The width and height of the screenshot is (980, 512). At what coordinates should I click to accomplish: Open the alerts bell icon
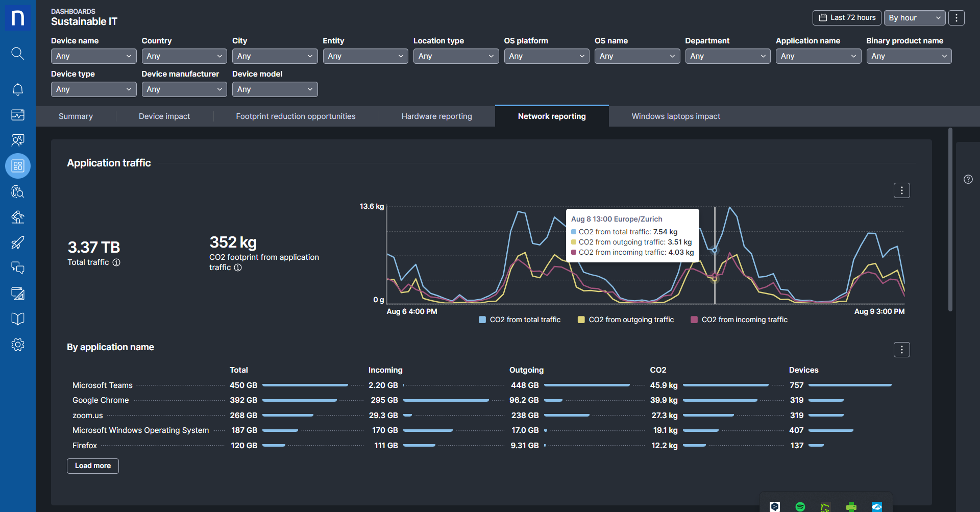tap(17, 89)
